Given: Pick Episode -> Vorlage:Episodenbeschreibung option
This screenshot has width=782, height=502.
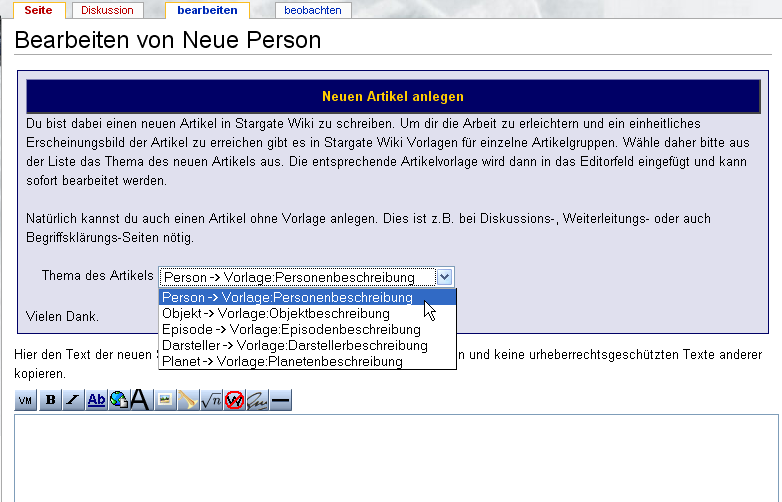Looking at the screenshot, I should coord(290,329).
